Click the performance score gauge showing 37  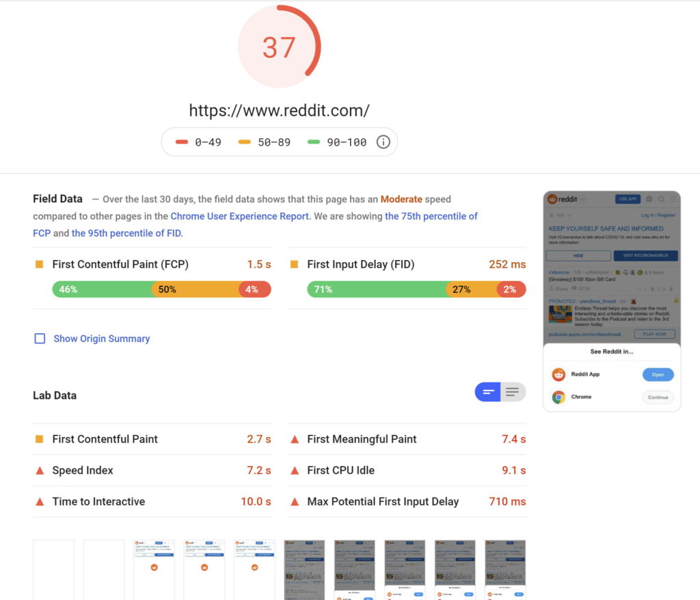[x=279, y=47]
